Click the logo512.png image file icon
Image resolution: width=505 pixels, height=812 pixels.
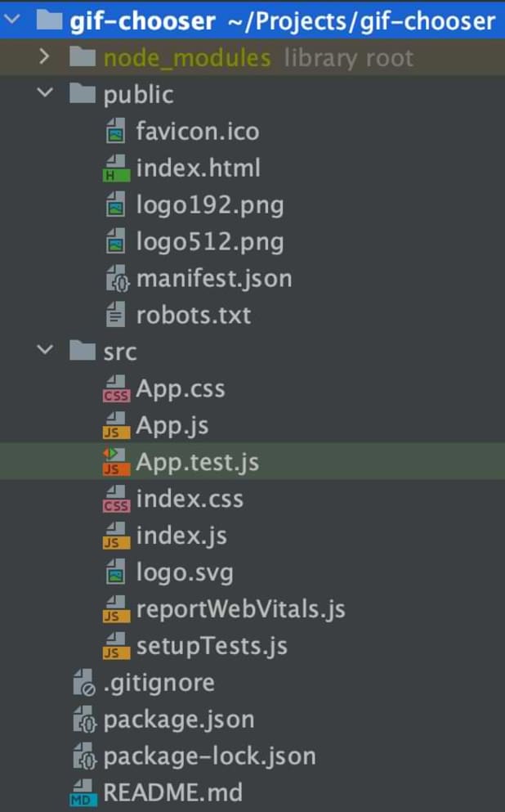tap(116, 240)
